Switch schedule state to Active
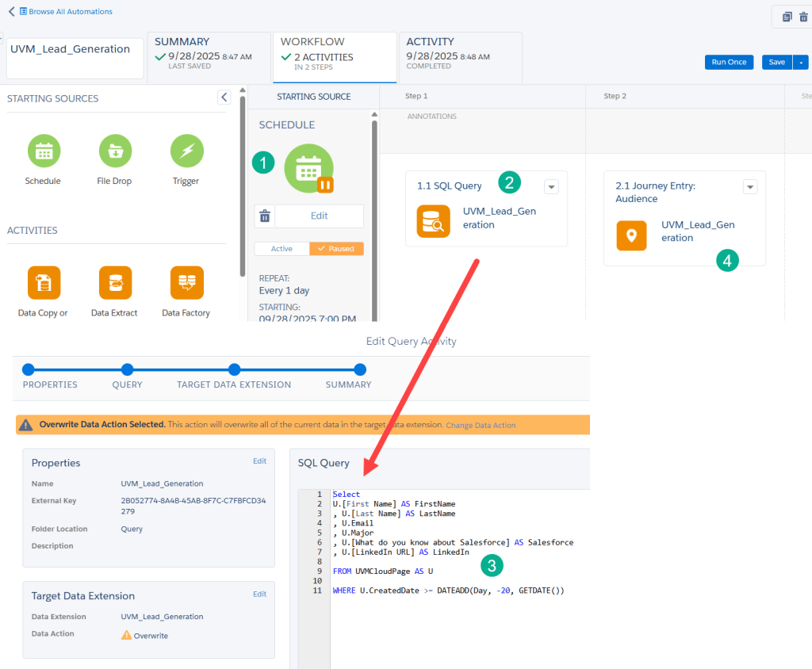 point(282,249)
